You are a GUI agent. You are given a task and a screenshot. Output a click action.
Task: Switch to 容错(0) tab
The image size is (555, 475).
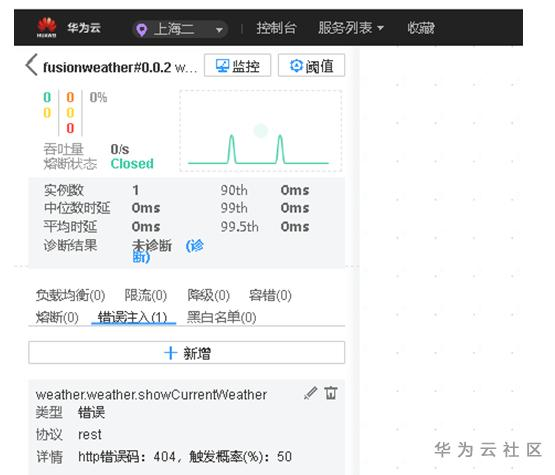(x=270, y=295)
